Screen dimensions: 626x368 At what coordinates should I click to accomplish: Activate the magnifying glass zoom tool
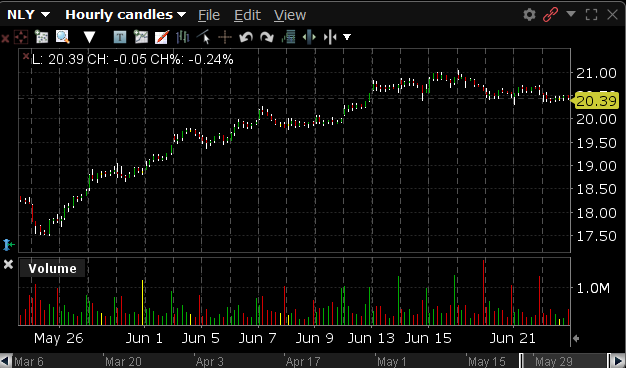pyautogui.click(x=62, y=37)
